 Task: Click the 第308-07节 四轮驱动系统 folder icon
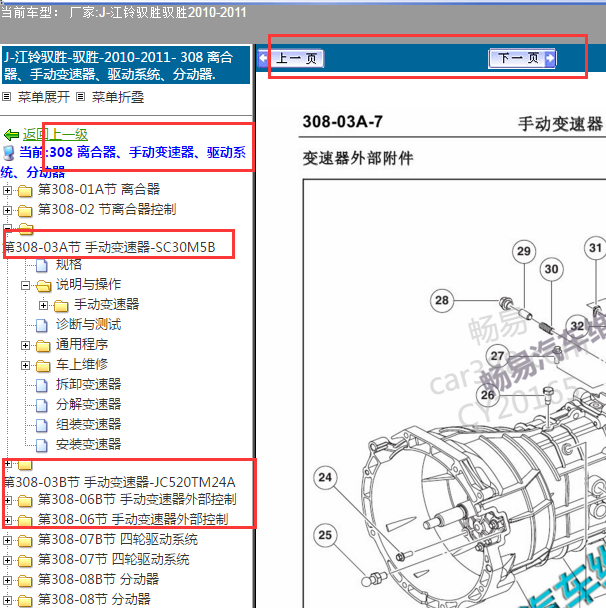click(x=25, y=561)
